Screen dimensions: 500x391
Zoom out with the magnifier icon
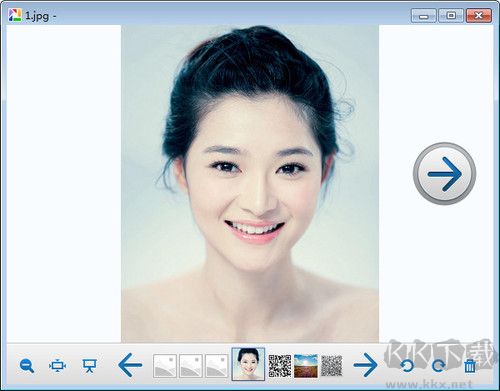tap(27, 366)
